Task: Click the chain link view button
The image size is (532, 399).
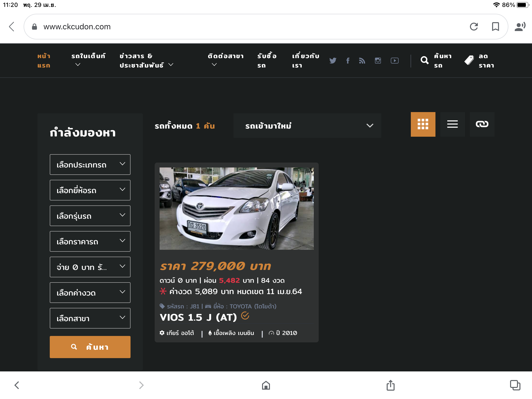Action: coord(482,124)
